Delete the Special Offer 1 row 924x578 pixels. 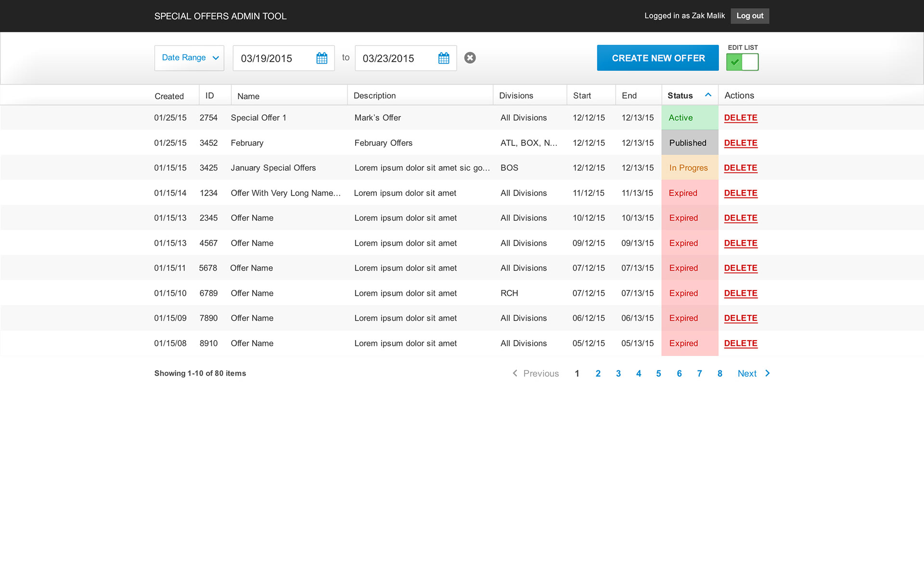point(740,118)
